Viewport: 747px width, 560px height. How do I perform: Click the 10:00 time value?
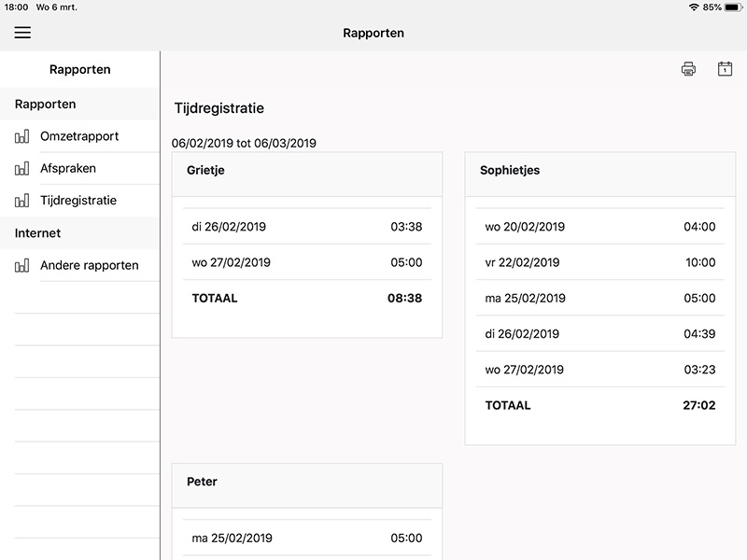[x=700, y=262]
